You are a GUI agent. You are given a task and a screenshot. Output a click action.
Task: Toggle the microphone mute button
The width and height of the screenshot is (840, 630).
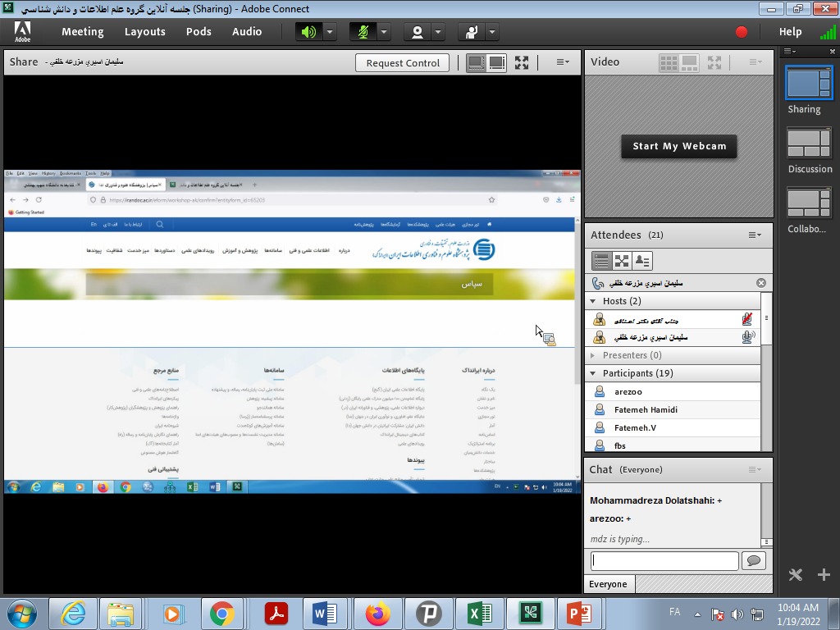coord(363,32)
